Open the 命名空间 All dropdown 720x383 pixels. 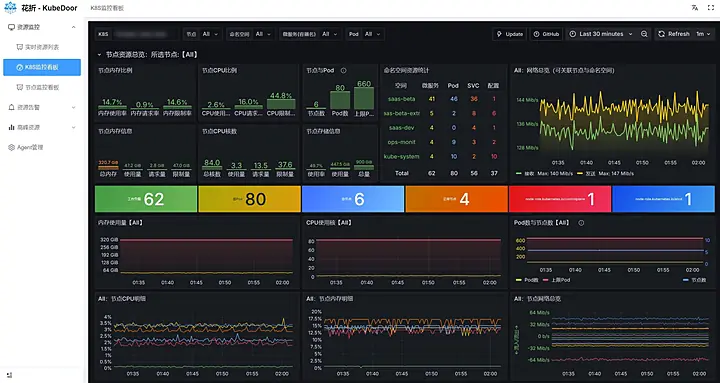264,34
